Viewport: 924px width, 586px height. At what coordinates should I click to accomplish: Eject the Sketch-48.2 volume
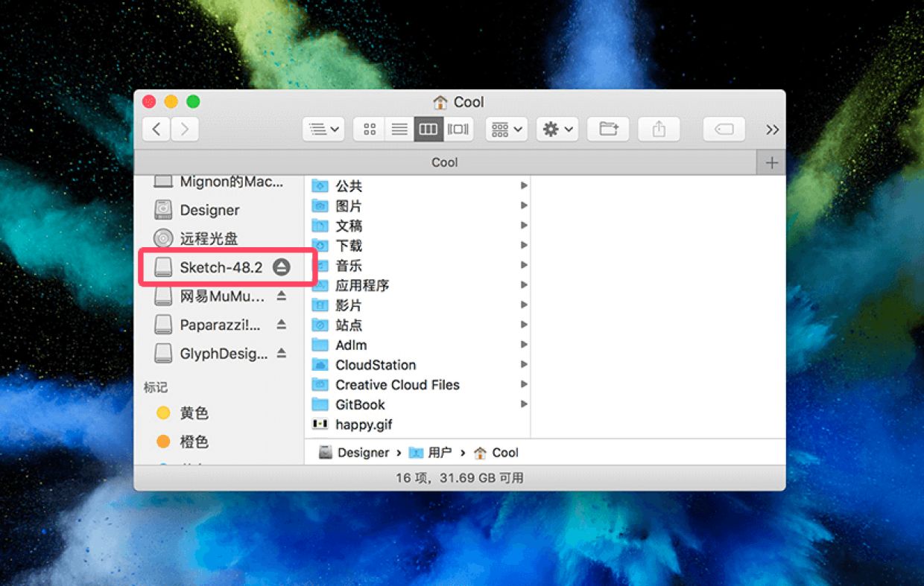point(281,267)
